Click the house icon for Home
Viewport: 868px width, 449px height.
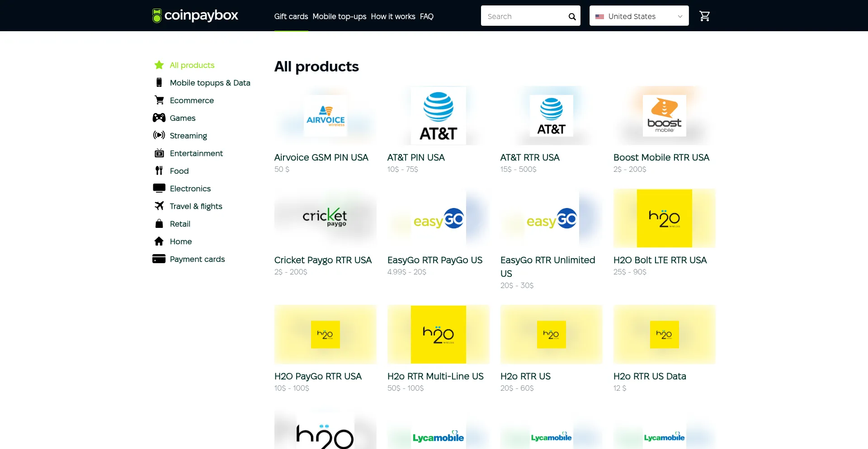coord(159,241)
